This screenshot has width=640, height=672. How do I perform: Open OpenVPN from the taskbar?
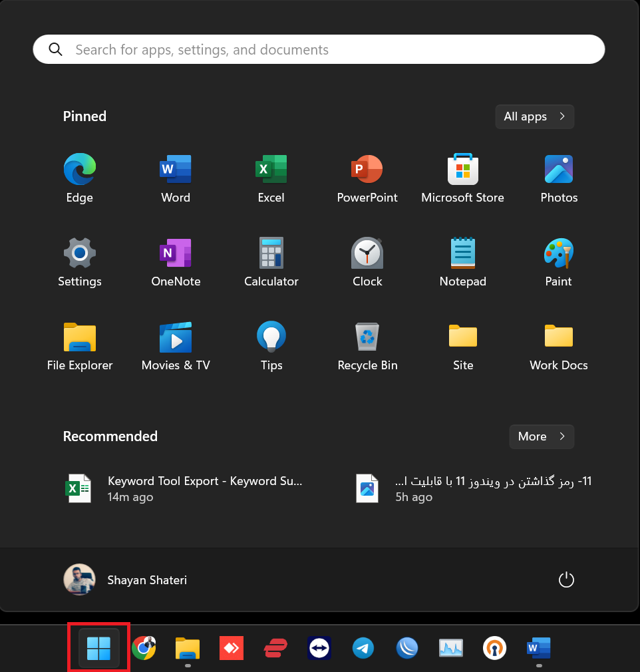click(x=494, y=648)
